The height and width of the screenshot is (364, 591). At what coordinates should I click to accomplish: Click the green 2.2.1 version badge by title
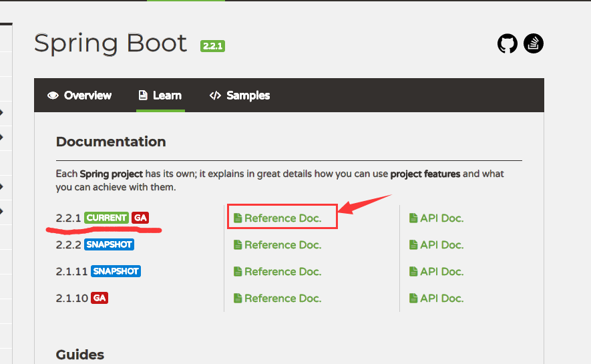[x=212, y=46]
